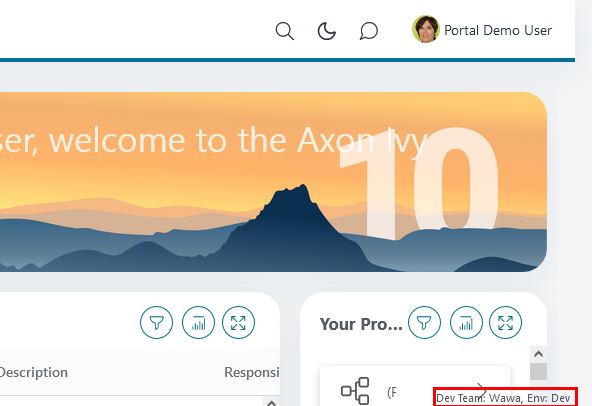Show statistics chart icon of task widget
The width and height of the screenshot is (592, 406).
pyautogui.click(x=198, y=323)
